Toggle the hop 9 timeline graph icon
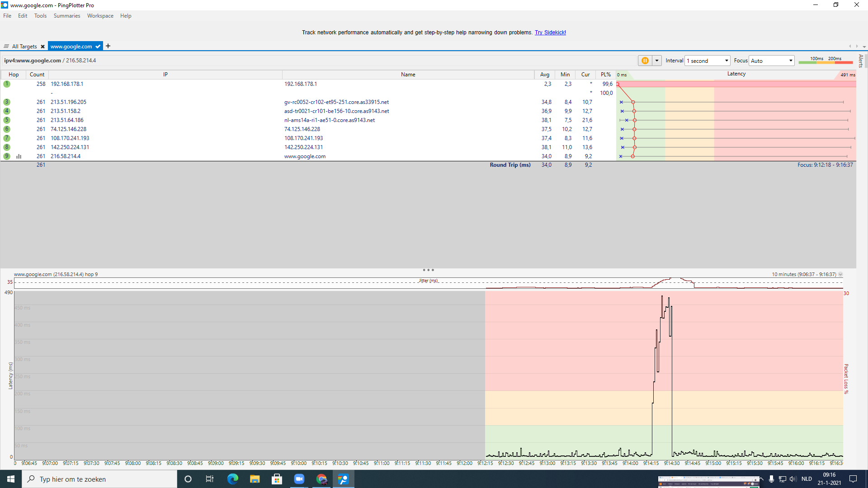 point(19,156)
